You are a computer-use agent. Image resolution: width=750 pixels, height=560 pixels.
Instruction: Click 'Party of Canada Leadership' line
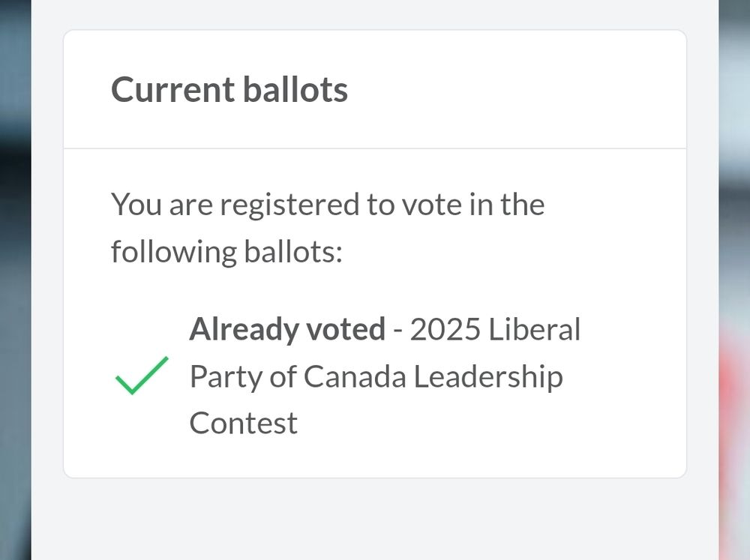pyautogui.click(x=376, y=376)
